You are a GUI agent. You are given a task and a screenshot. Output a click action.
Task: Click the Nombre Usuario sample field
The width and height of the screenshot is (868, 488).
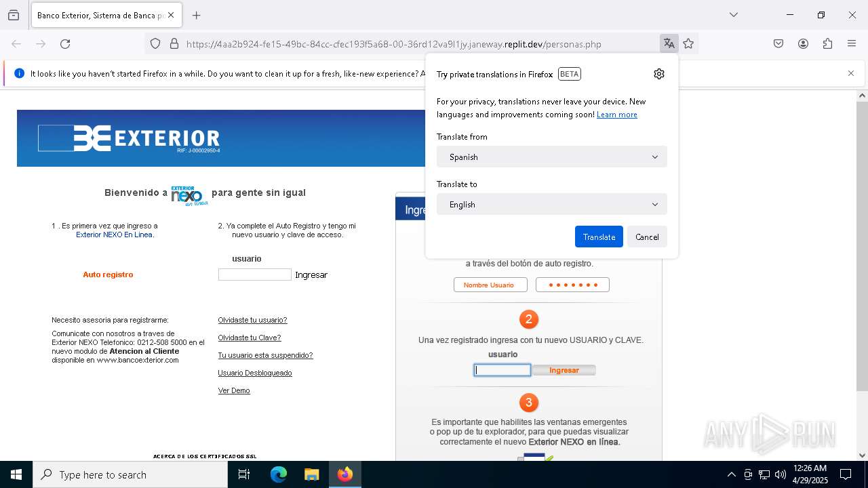pyautogui.click(x=490, y=285)
